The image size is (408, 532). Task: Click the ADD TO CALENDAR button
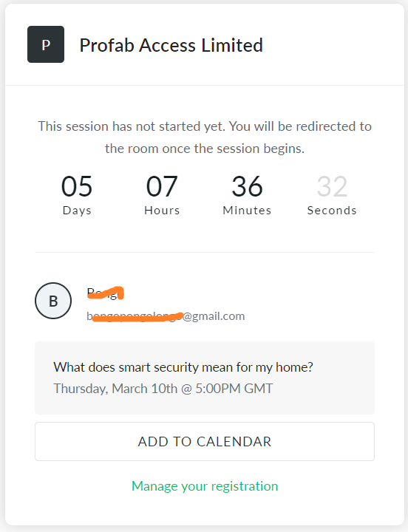point(205,441)
